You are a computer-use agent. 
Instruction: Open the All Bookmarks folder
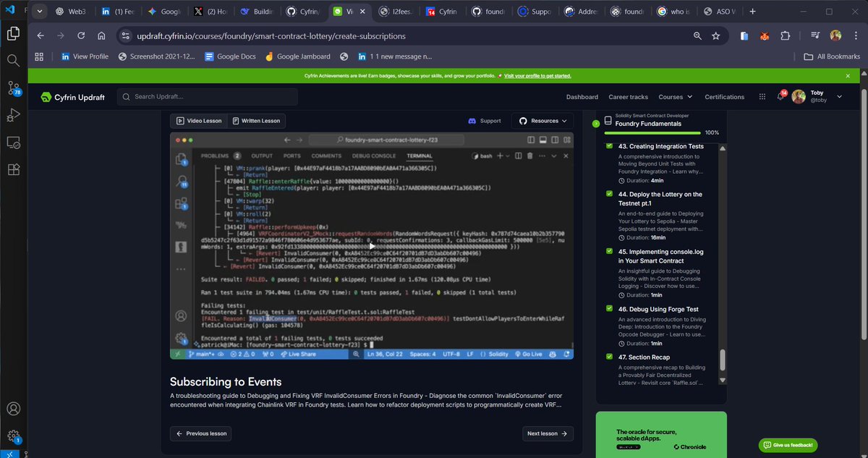click(830, 56)
